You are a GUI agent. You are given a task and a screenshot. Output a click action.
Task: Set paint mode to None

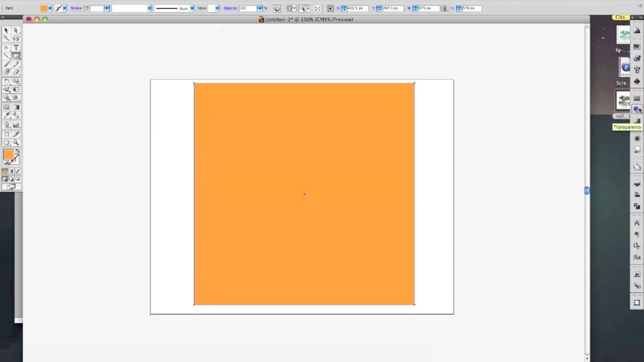18,171
